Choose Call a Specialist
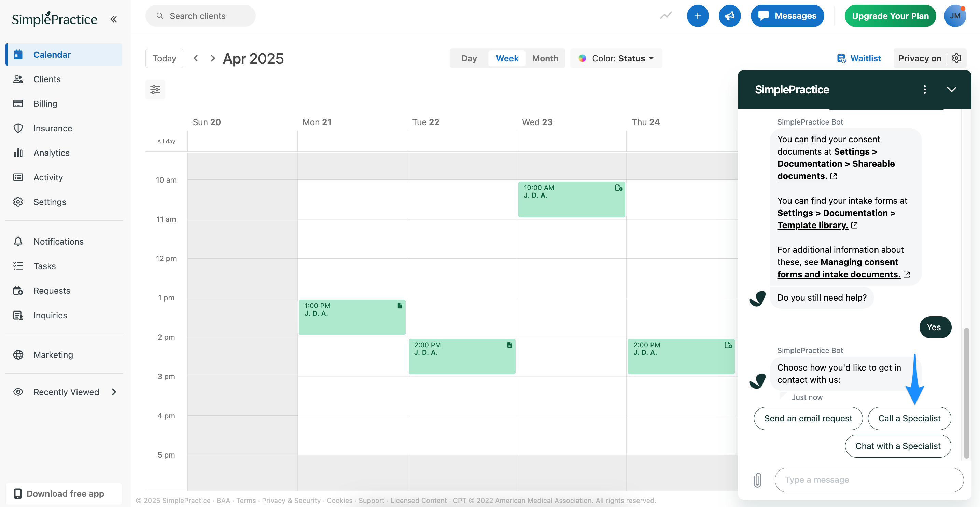The width and height of the screenshot is (980, 507). [909, 418]
